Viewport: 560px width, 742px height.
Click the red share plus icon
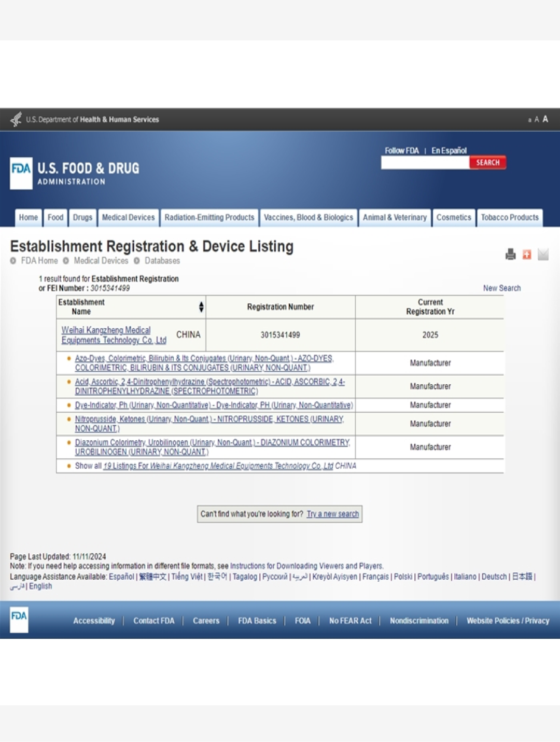tap(527, 254)
